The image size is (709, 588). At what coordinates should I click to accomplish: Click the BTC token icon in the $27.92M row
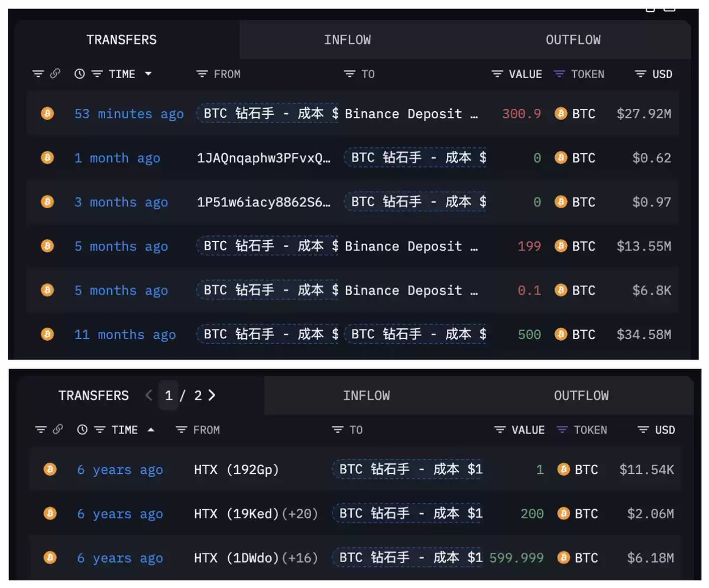[x=561, y=113]
